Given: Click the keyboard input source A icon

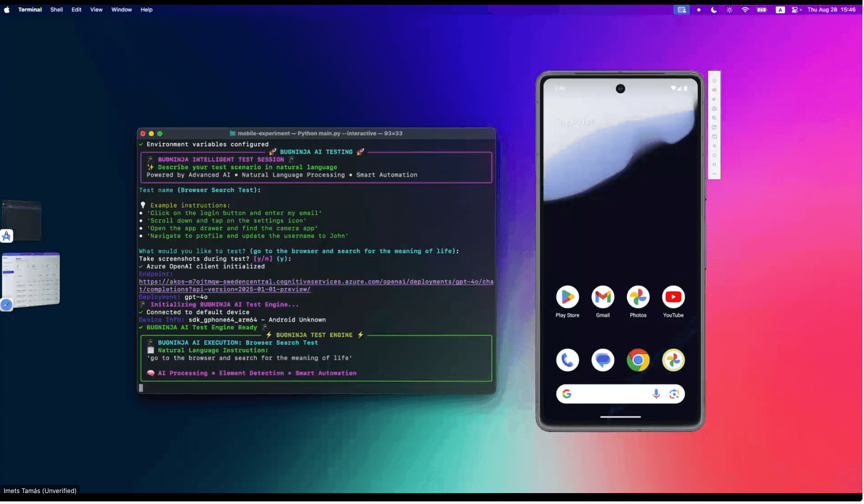Looking at the screenshot, I should pyautogui.click(x=782, y=10).
